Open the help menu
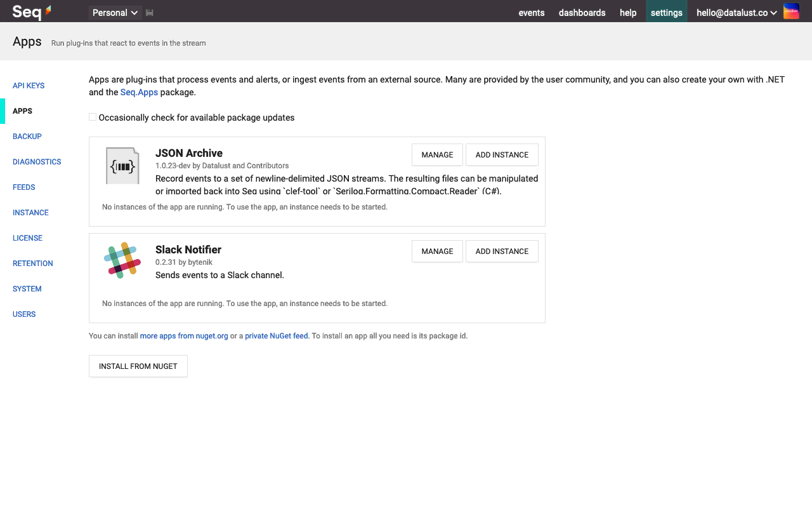812x508 pixels. tap(628, 13)
